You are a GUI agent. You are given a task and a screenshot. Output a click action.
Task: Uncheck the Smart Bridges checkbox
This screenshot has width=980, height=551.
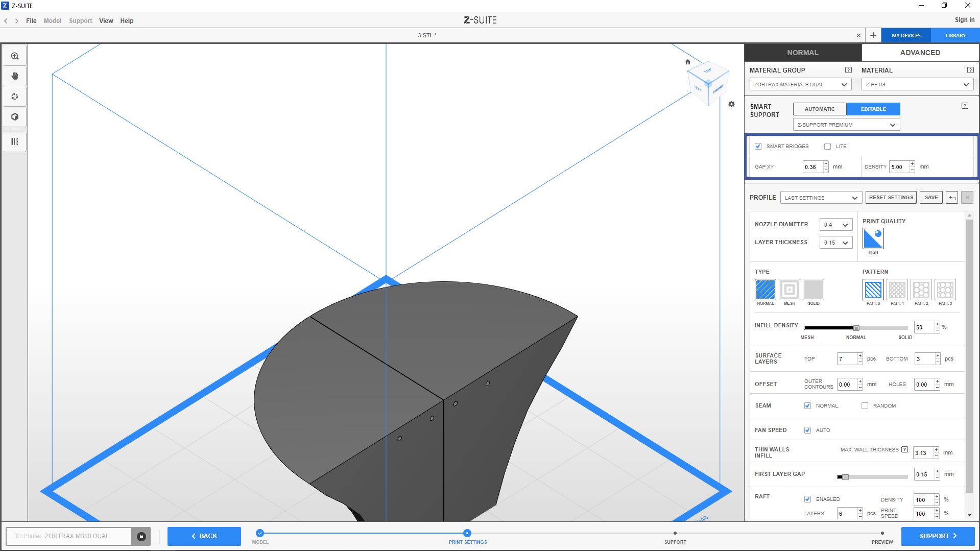click(758, 147)
